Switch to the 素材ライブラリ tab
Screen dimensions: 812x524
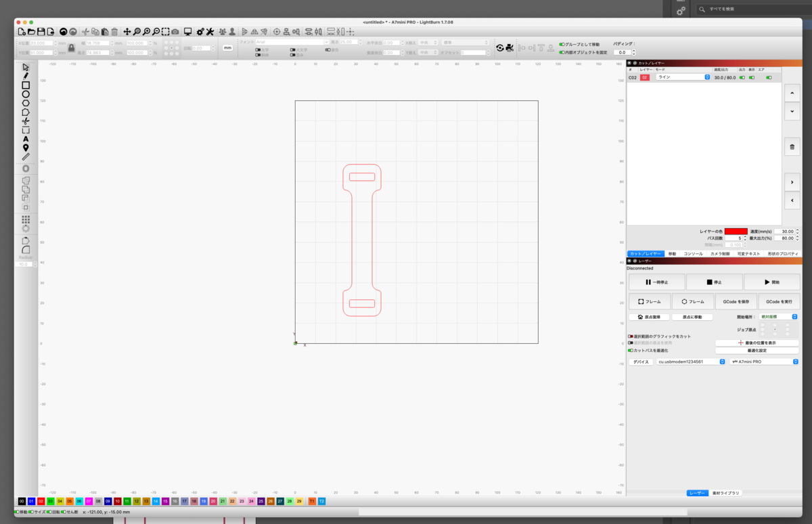[726, 493]
